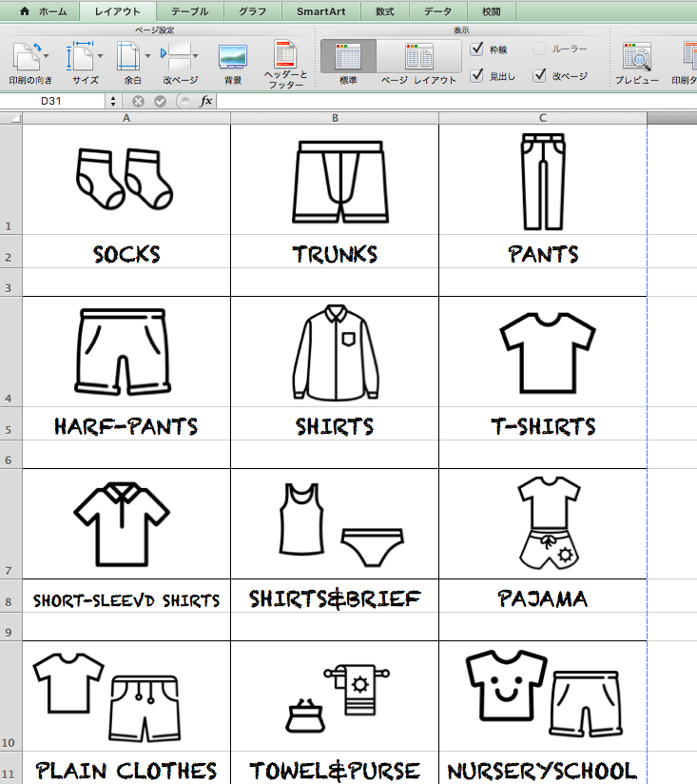Click the PAJAMA label cell
The height and width of the screenshot is (784, 697).
click(543, 596)
